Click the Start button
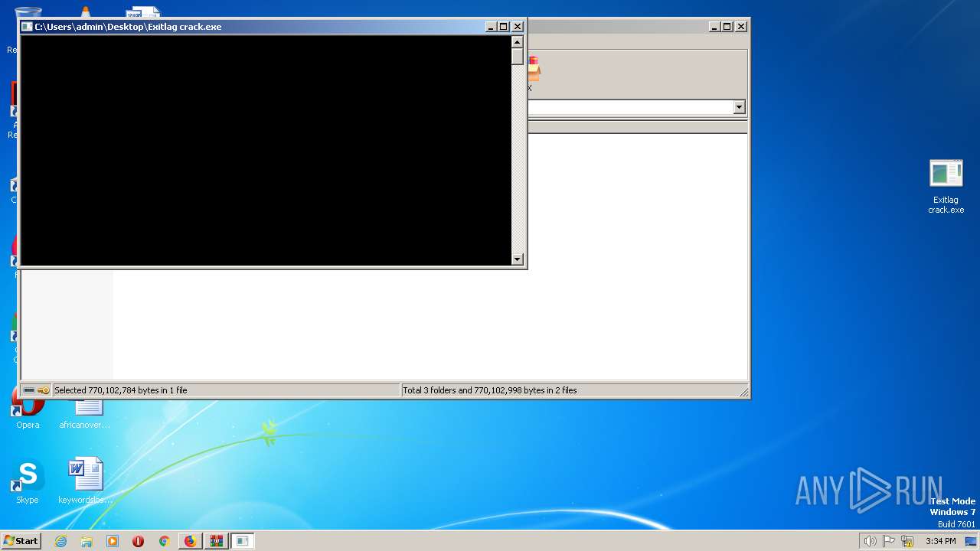 pyautogui.click(x=21, y=541)
